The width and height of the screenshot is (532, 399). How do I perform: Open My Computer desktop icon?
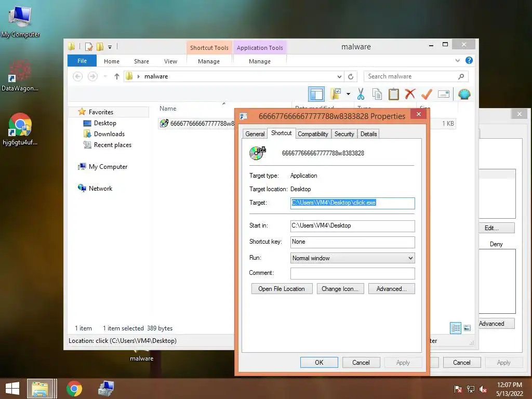[20, 21]
